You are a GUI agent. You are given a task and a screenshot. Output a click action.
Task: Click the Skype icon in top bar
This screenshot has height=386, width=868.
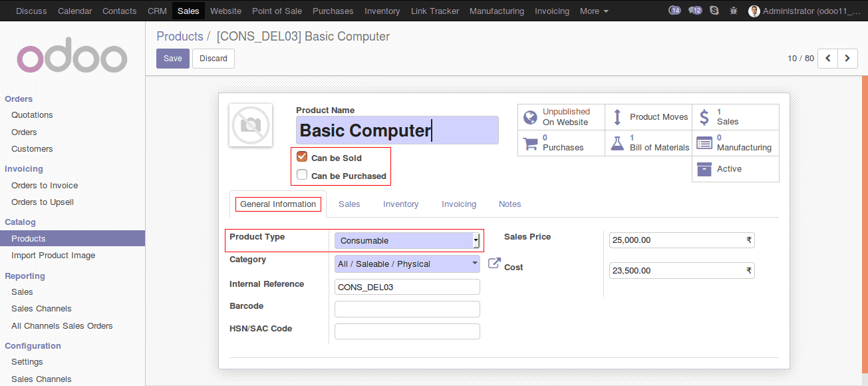[x=714, y=11]
